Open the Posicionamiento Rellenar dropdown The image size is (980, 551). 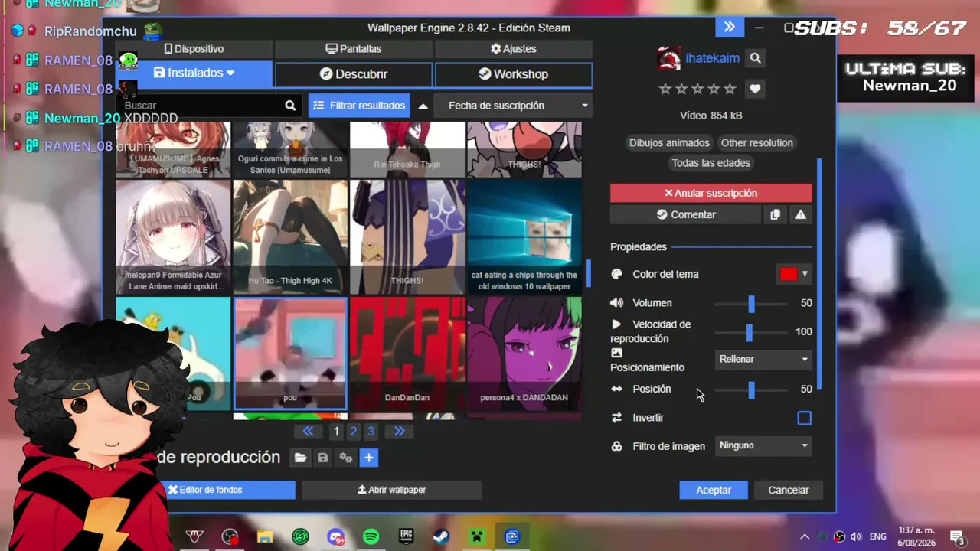[x=763, y=359]
